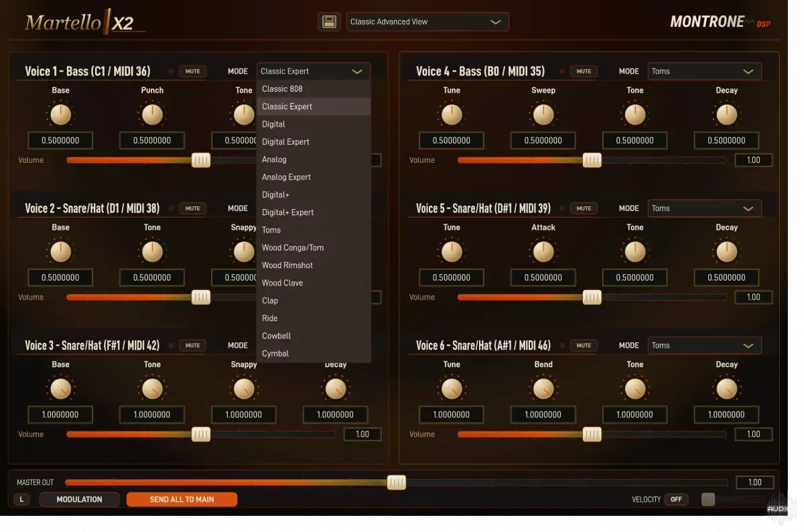Screen dimensions: 804x532
Task: Click the Voice 4 Tune knob
Action: point(452,115)
